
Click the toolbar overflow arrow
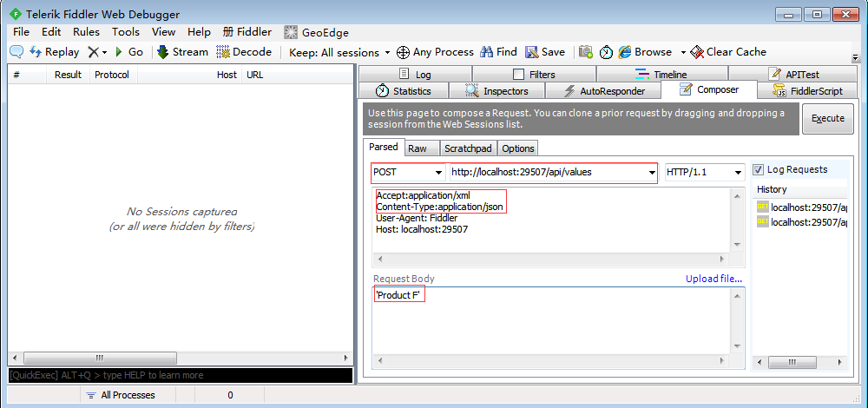click(x=855, y=57)
